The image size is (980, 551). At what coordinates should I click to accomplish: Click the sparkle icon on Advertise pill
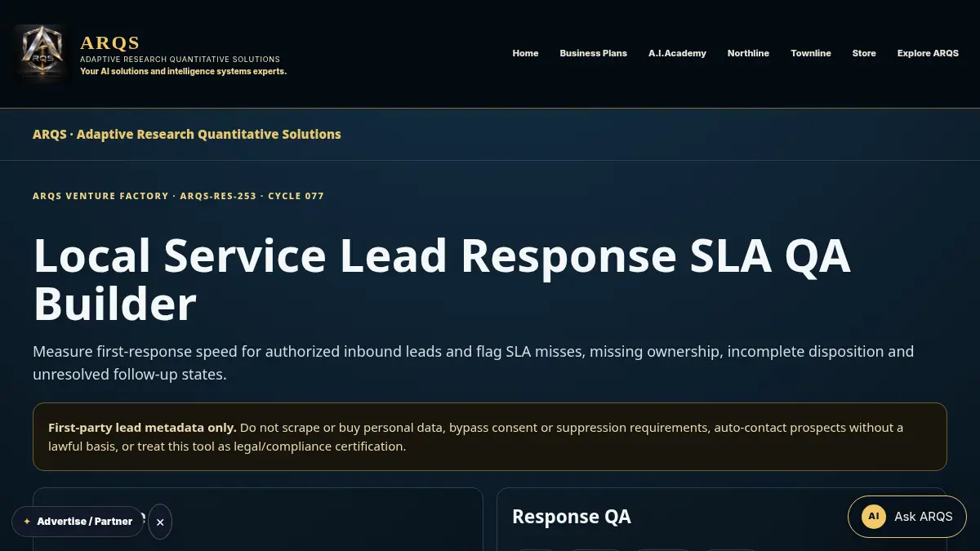coord(27,522)
